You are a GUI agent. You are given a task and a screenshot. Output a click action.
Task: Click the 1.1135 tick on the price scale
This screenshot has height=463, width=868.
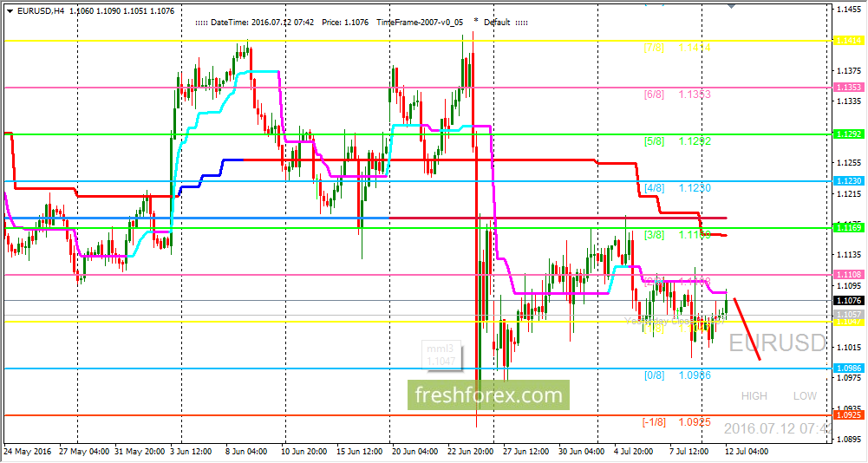849,255
